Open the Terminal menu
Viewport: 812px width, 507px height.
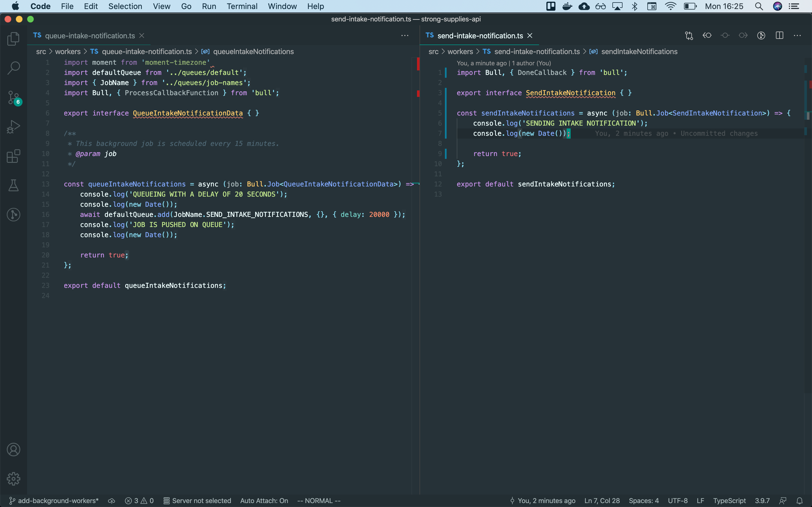click(242, 6)
